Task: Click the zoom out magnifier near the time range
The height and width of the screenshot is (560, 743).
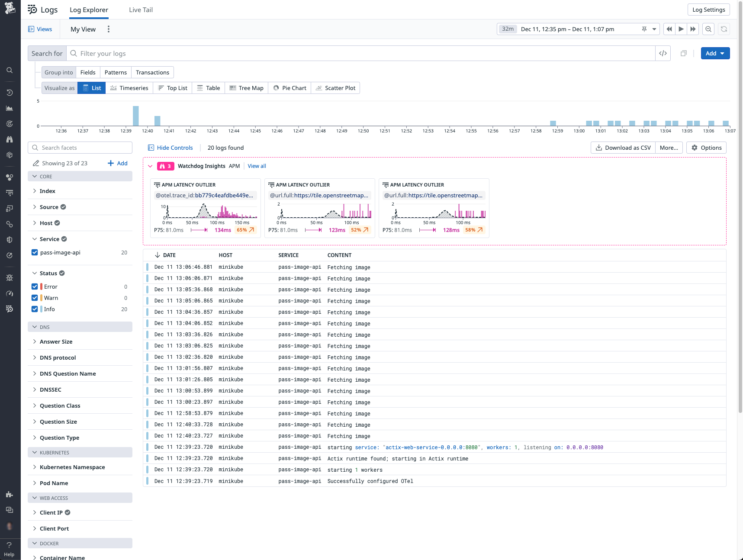Action: pyautogui.click(x=708, y=29)
